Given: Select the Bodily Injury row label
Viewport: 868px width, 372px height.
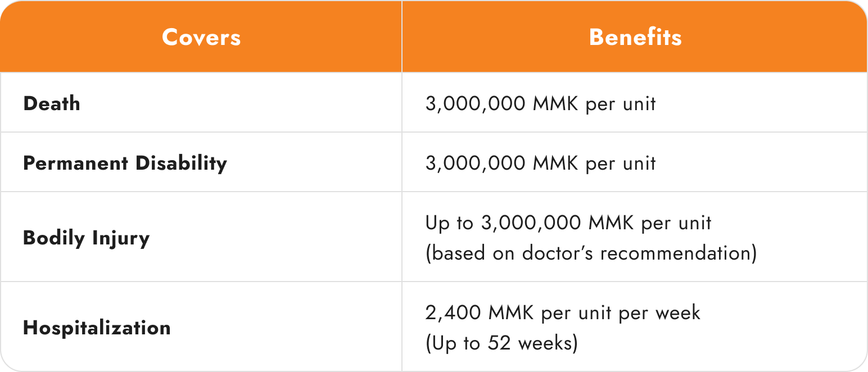Looking at the screenshot, I should click(87, 238).
